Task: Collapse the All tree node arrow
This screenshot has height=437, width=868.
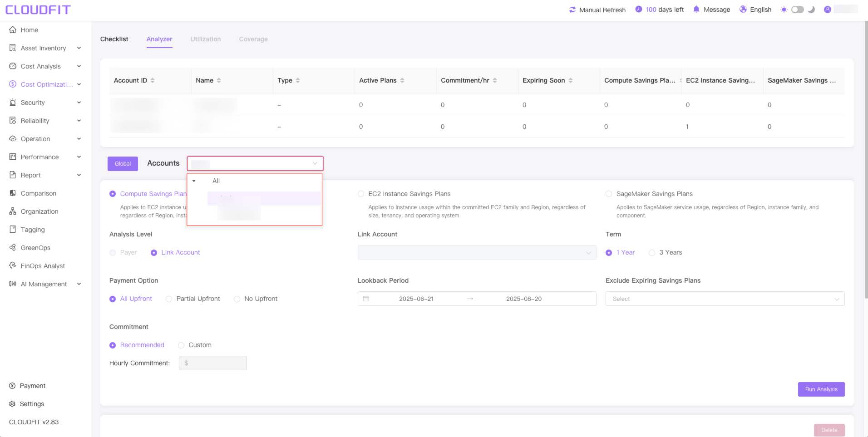Action: pos(194,181)
